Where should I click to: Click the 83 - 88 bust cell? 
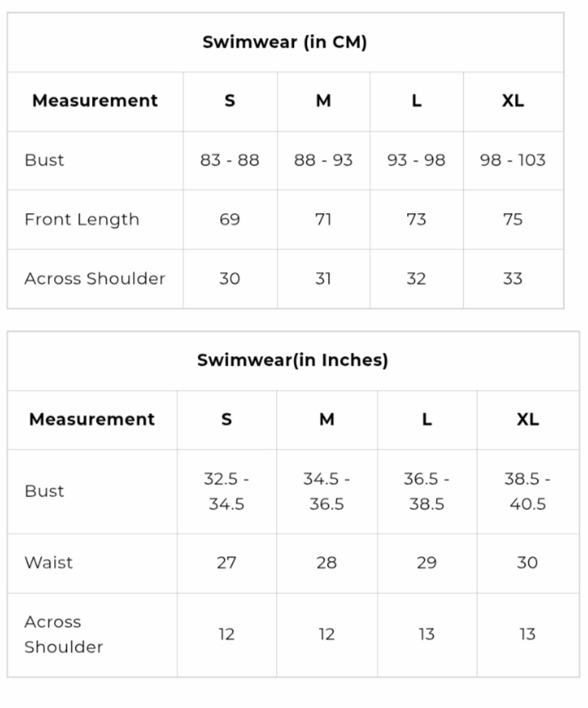(229, 160)
